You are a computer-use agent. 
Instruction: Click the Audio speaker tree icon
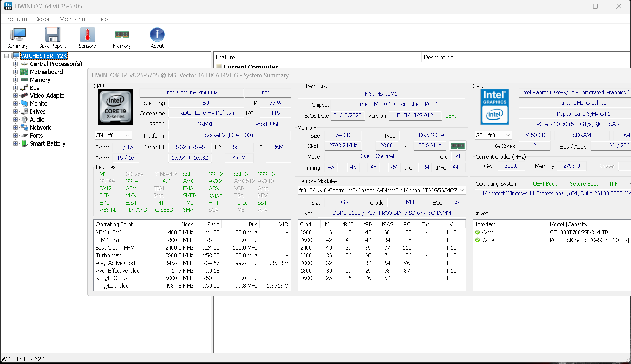click(x=24, y=119)
